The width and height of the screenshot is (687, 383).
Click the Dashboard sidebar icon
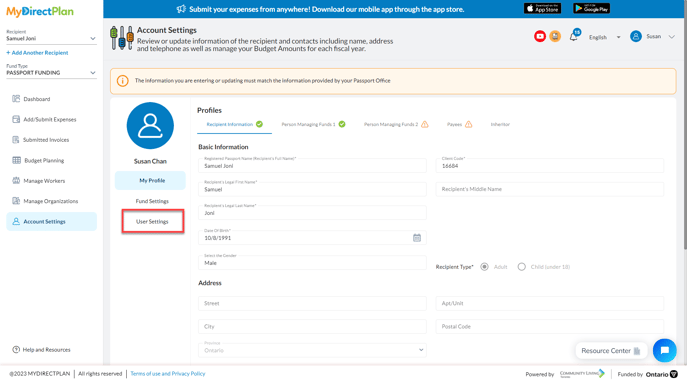(16, 99)
